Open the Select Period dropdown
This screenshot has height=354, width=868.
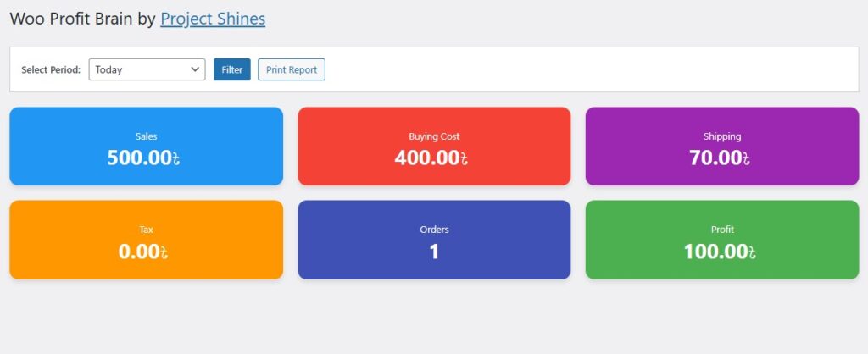(x=146, y=69)
